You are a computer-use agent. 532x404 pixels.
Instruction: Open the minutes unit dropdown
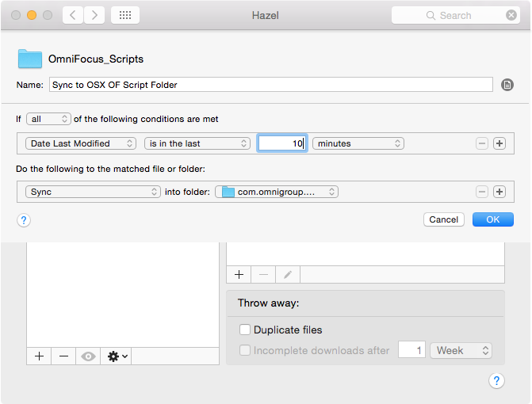coord(358,143)
